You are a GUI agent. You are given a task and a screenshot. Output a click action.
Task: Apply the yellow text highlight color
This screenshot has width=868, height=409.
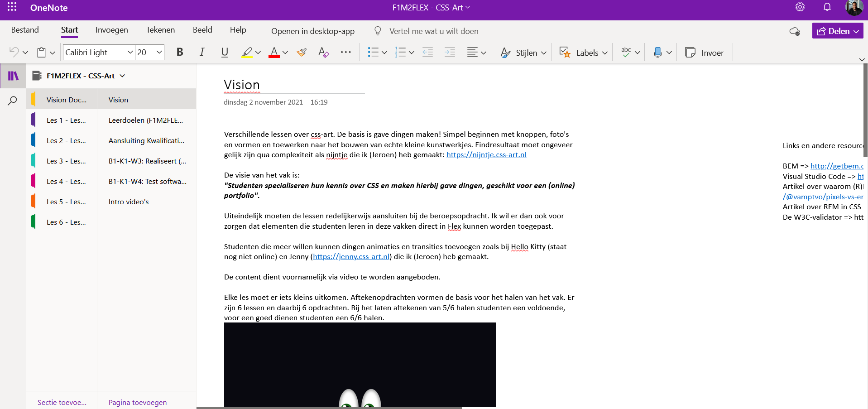coord(247,53)
